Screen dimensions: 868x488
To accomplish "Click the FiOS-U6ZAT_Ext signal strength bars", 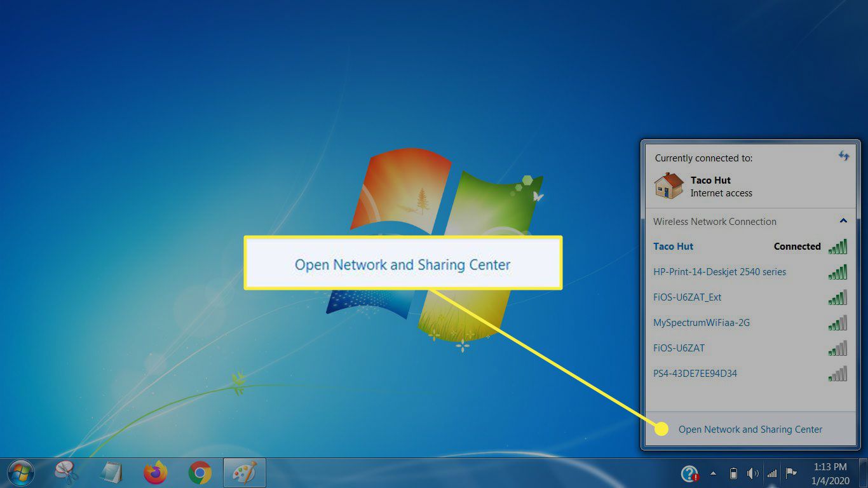I will pos(837,297).
